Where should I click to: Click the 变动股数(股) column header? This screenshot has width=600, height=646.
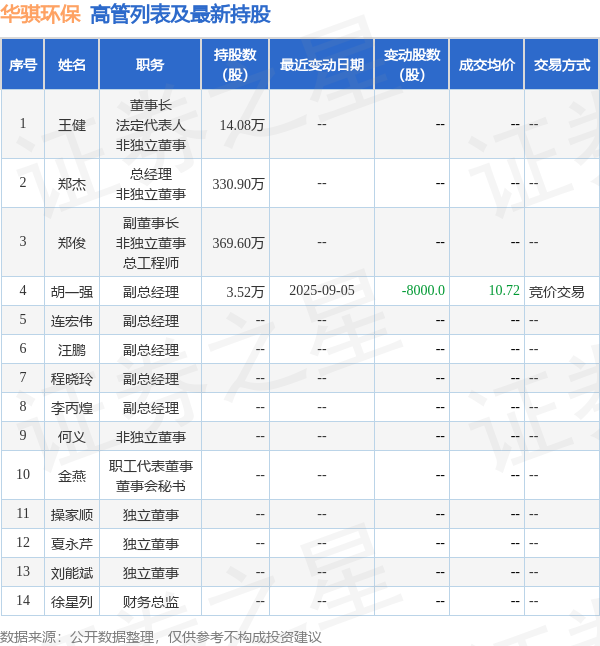tap(412, 65)
